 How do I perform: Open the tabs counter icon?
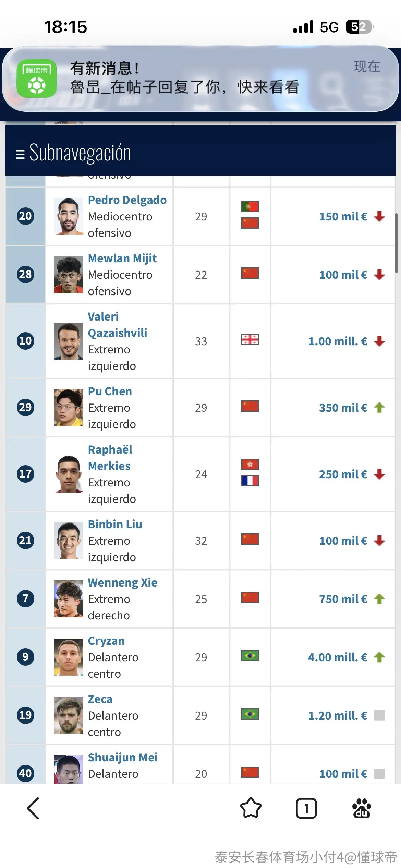pos(306,808)
